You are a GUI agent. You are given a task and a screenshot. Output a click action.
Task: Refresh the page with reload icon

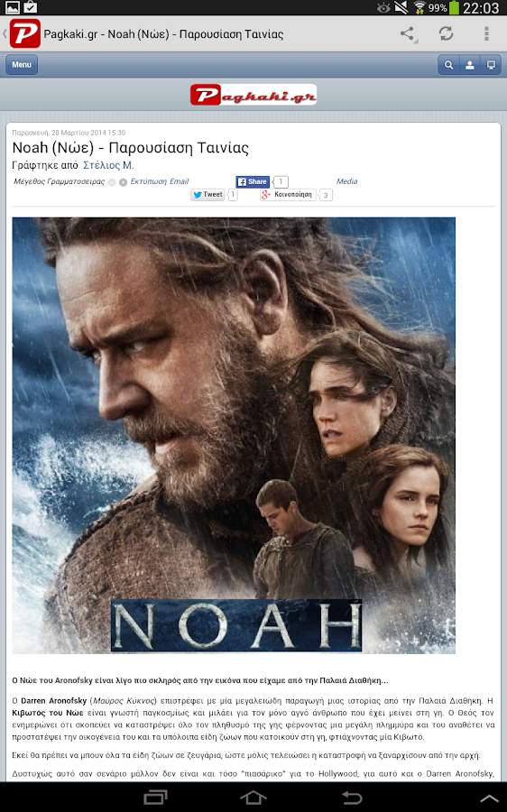pyautogui.click(x=446, y=33)
